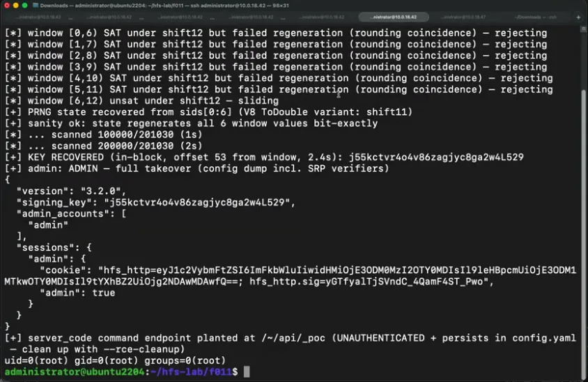The image size is (588, 382).
Task: Open a new terminal tab with plus button
Action: tap(578, 17)
